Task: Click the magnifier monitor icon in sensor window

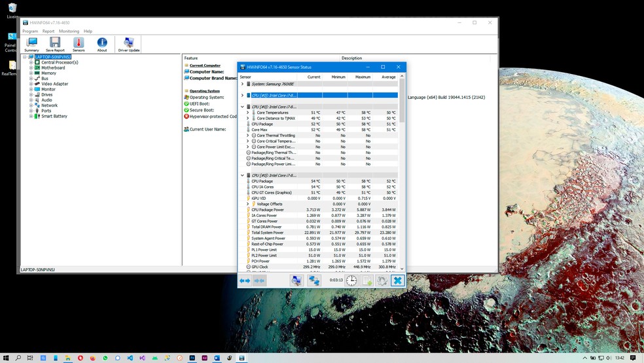Action: pyautogui.click(x=296, y=280)
